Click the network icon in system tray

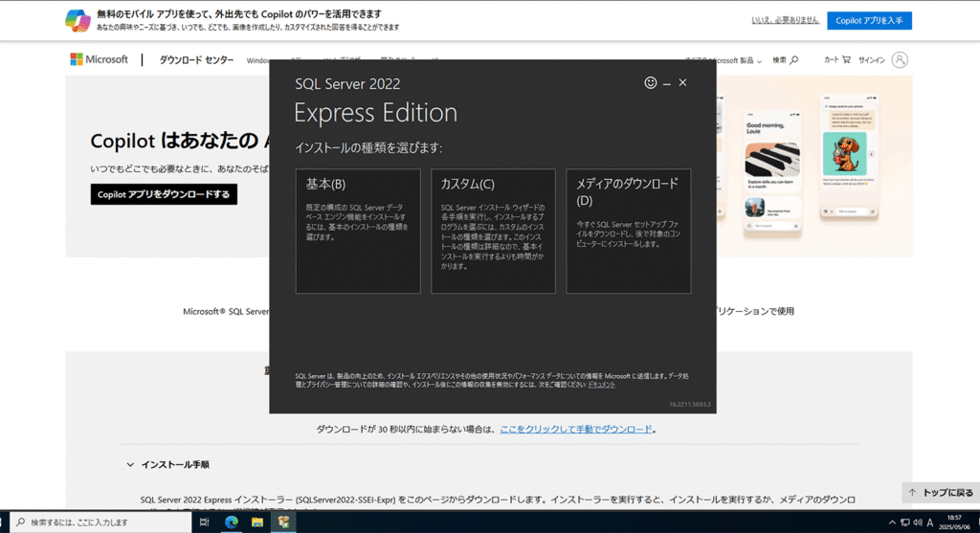point(905,523)
